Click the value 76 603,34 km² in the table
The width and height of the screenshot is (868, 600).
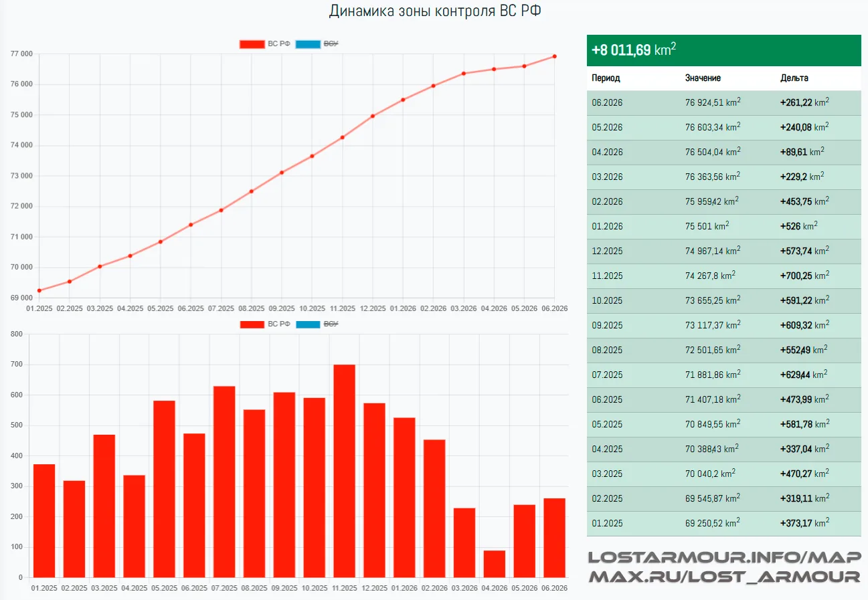click(713, 127)
